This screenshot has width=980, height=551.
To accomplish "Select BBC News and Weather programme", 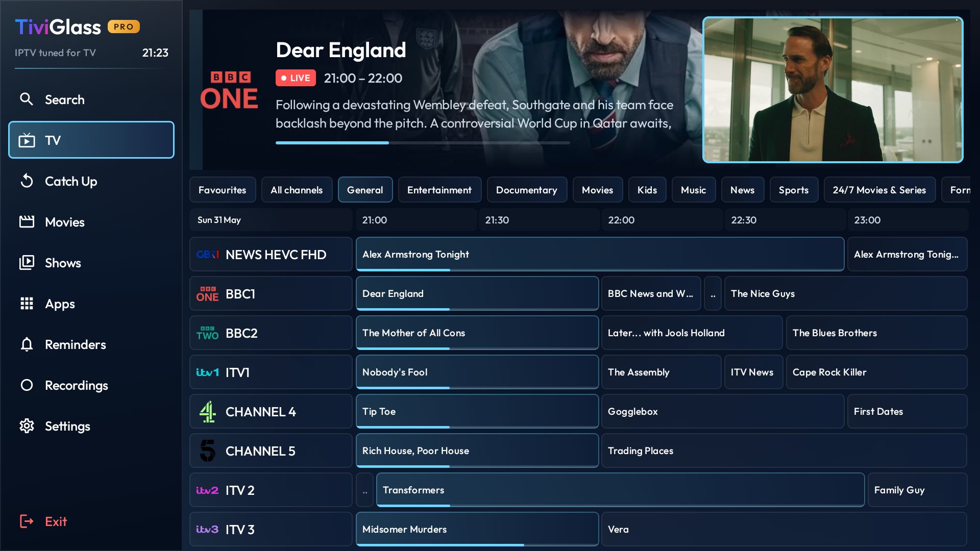I will click(651, 293).
